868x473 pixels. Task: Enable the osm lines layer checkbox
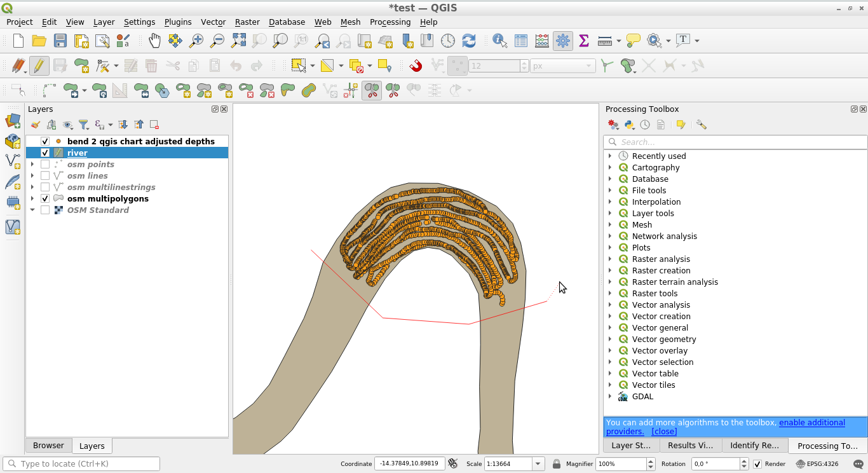(x=45, y=175)
